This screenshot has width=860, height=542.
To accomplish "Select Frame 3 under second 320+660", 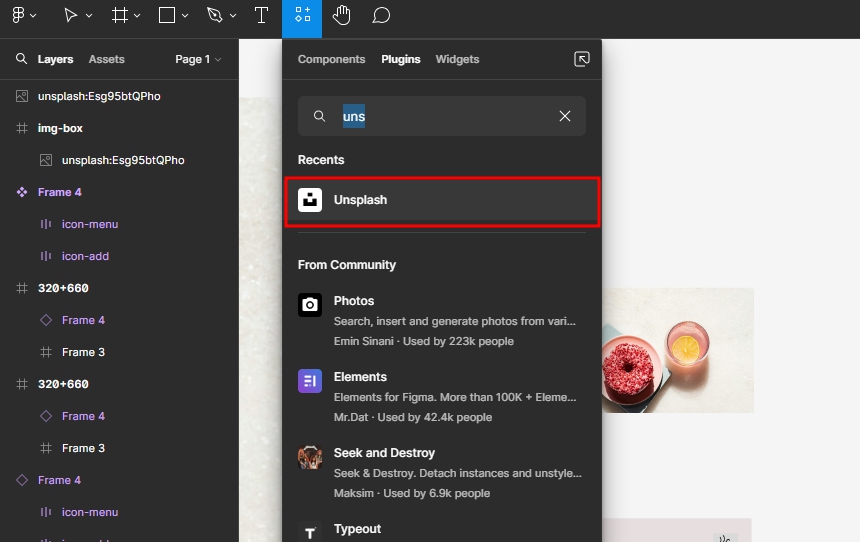I will point(120,448).
